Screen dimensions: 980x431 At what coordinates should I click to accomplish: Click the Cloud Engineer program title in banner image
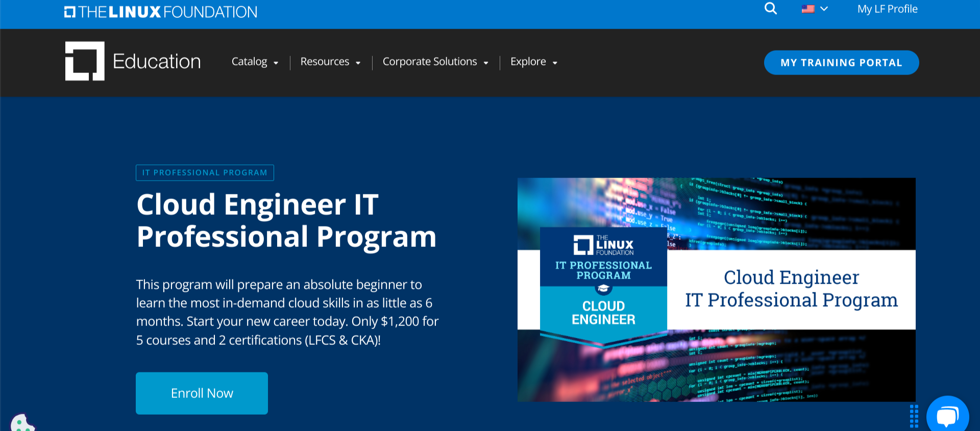click(791, 289)
